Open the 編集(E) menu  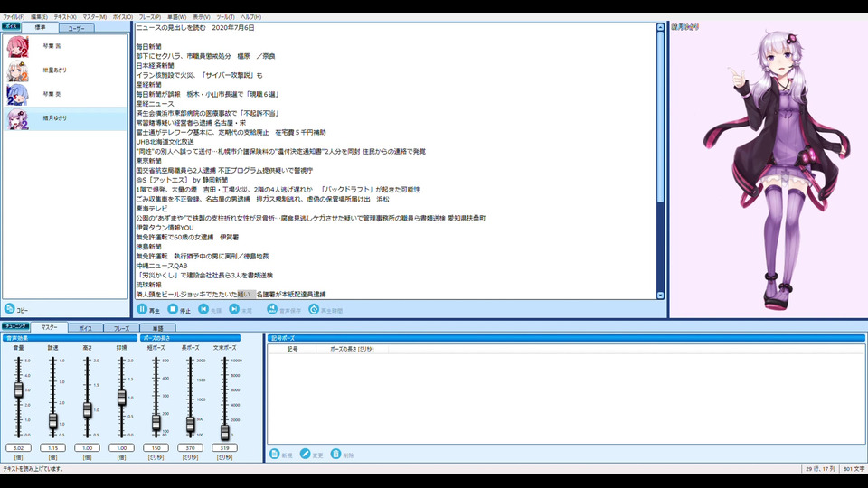click(x=39, y=17)
